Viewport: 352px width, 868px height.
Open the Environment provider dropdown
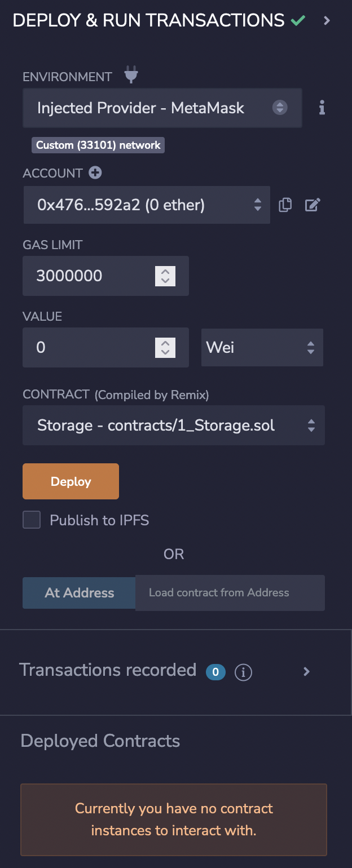point(162,108)
